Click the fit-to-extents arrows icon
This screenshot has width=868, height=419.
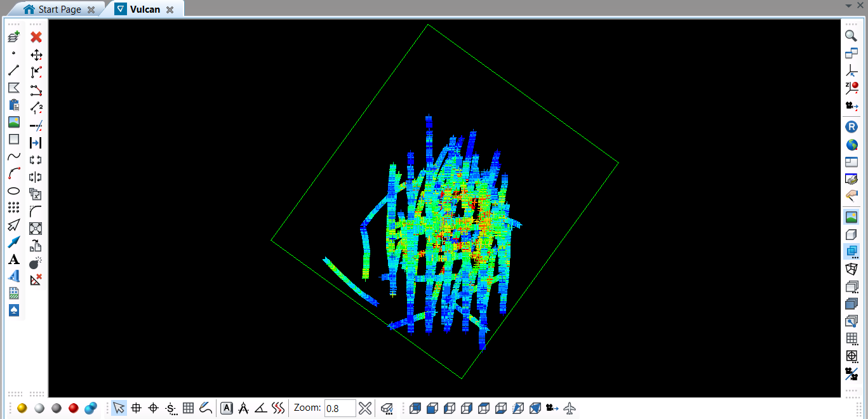pyautogui.click(x=36, y=228)
